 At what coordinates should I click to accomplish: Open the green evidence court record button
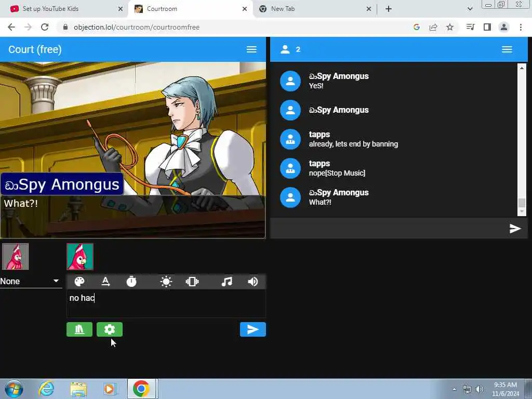(x=79, y=329)
